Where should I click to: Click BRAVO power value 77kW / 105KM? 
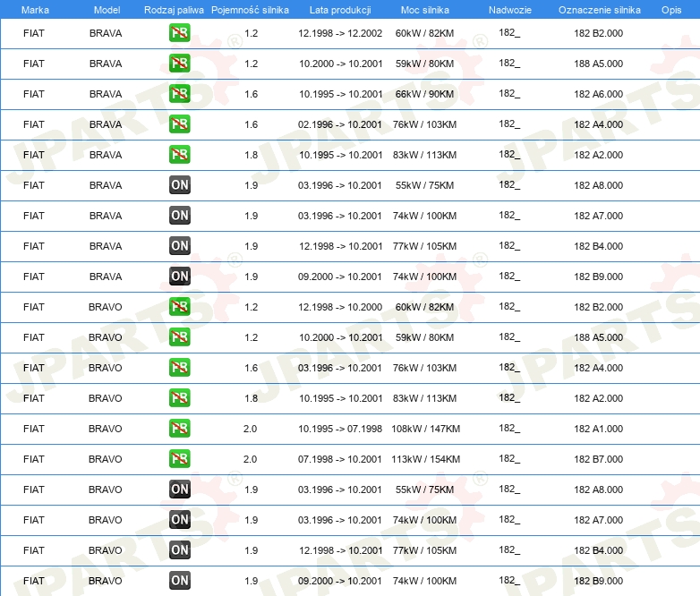424,550
